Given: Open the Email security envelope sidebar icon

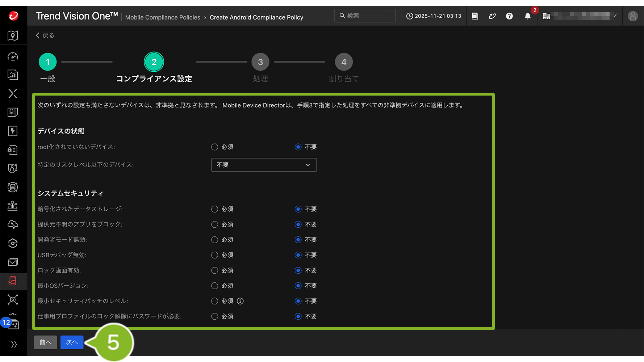Looking at the screenshot, I should (13, 262).
